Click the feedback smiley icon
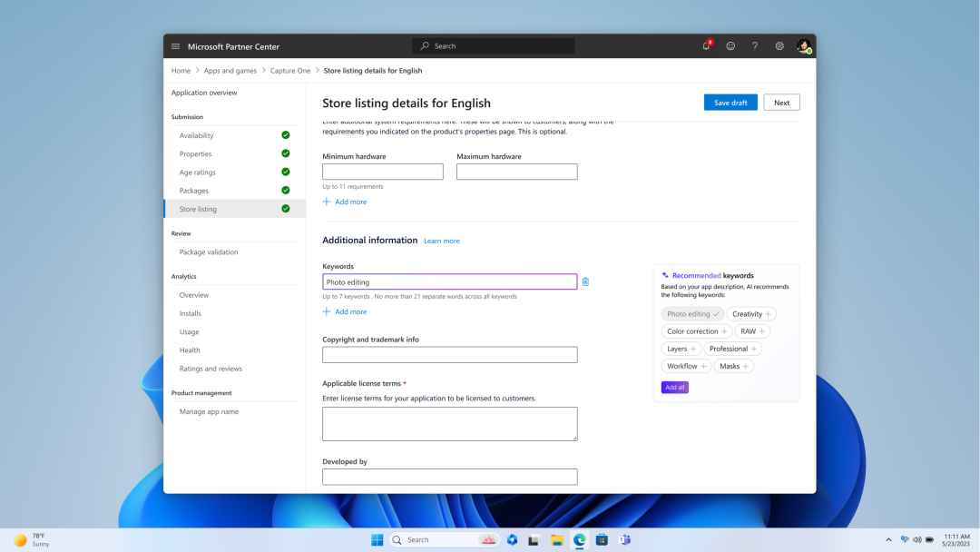Viewport: 980px width, 552px height. [730, 45]
